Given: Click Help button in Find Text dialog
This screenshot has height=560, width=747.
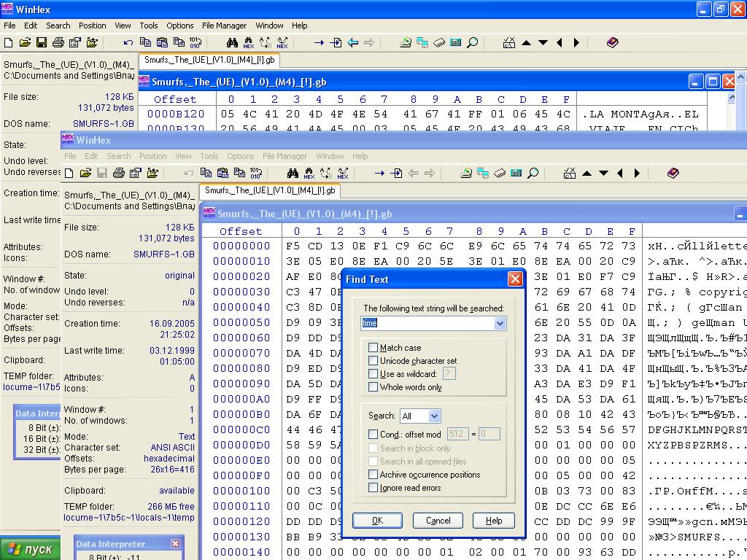Looking at the screenshot, I should (494, 521).
